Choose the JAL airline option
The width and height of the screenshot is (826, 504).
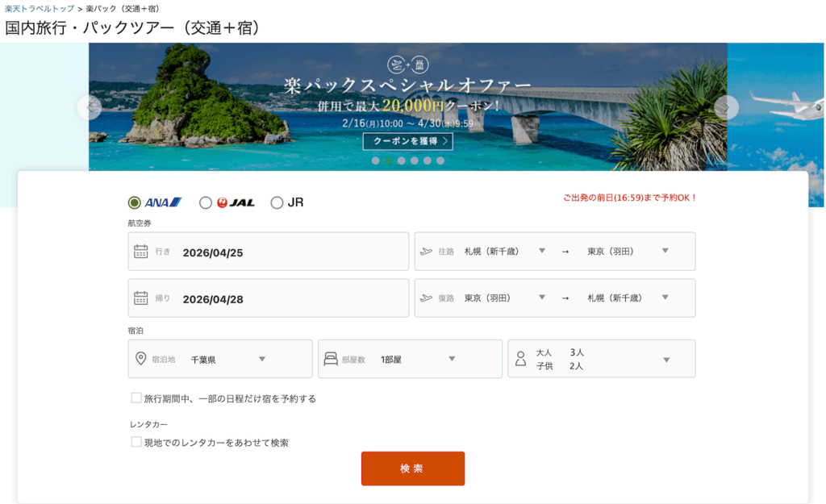(x=206, y=202)
